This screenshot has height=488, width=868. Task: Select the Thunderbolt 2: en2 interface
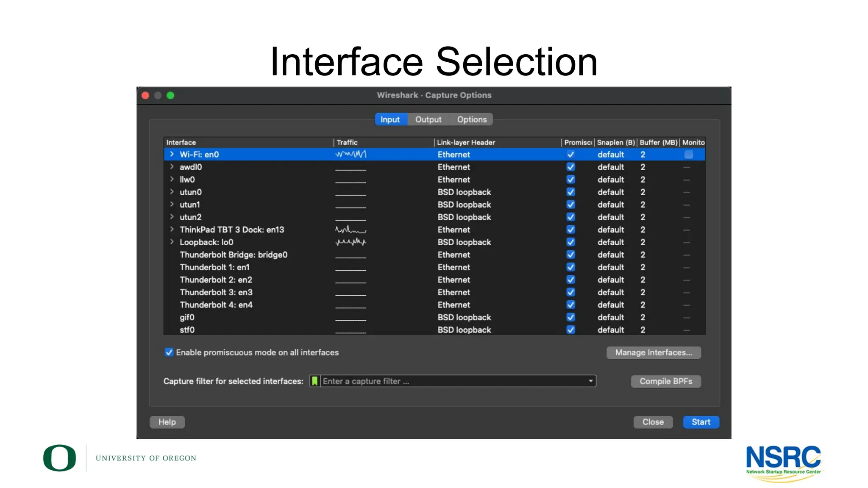434,280
